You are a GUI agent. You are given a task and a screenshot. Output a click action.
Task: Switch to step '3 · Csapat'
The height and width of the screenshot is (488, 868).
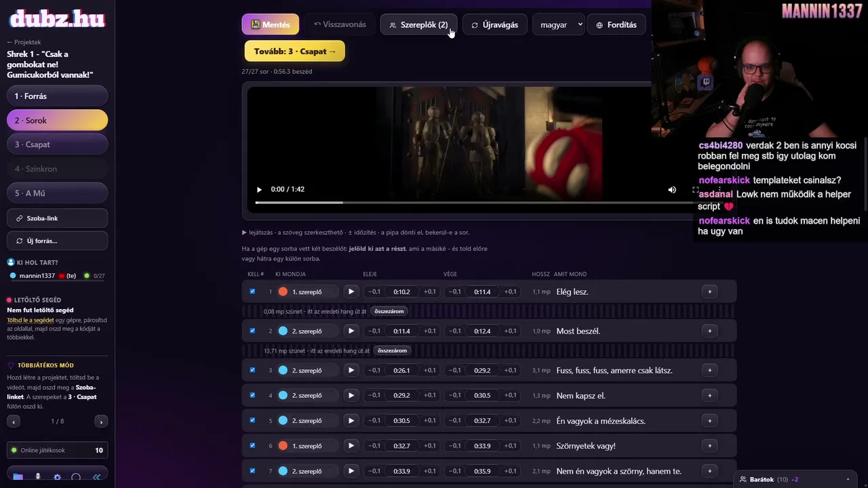pos(57,144)
